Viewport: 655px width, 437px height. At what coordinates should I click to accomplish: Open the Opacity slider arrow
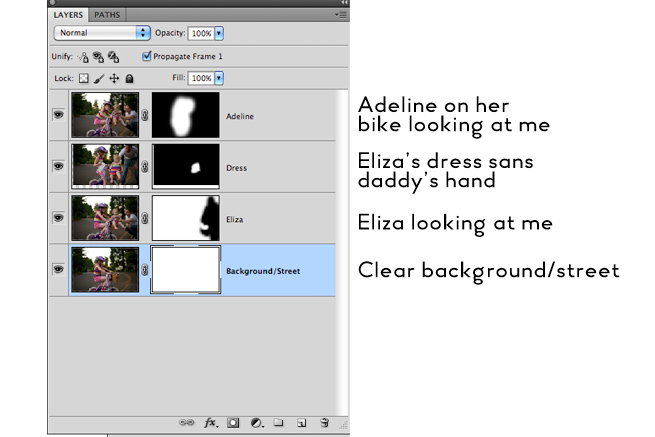pos(219,33)
